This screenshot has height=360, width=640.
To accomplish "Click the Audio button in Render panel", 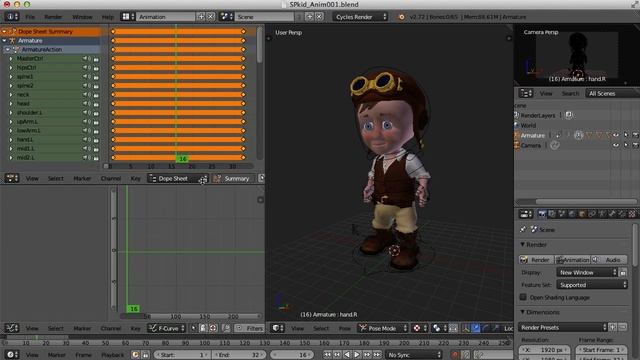I will (x=609, y=260).
